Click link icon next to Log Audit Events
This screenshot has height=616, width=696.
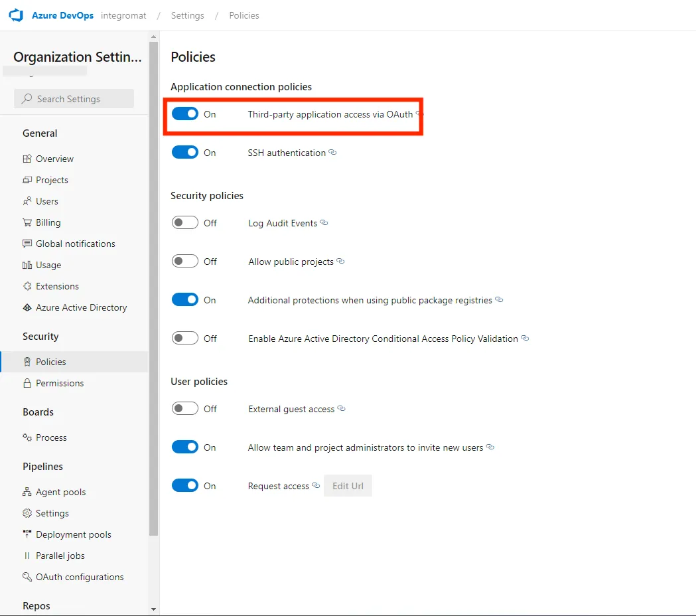(324, 222)
